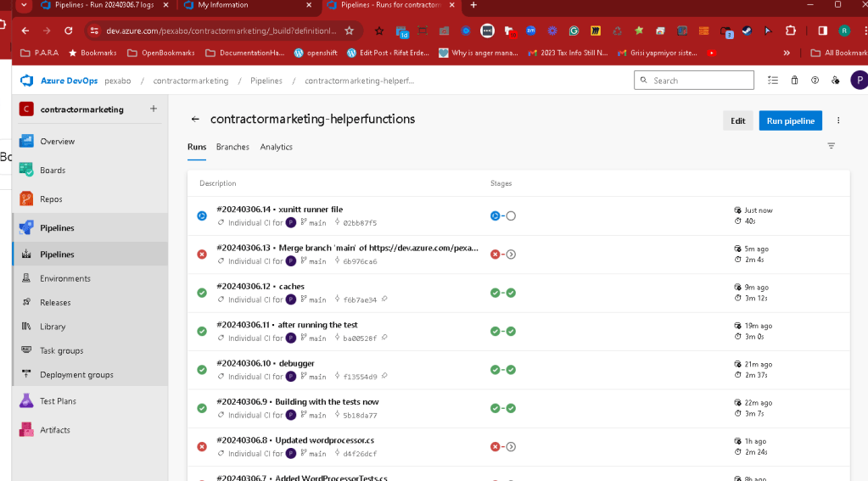Image resolution: width=868 pixels, height=481 pixels.
Task: Click success status icon of run #20240306.12
Action: pyautogui.click(x=202, y=293)
